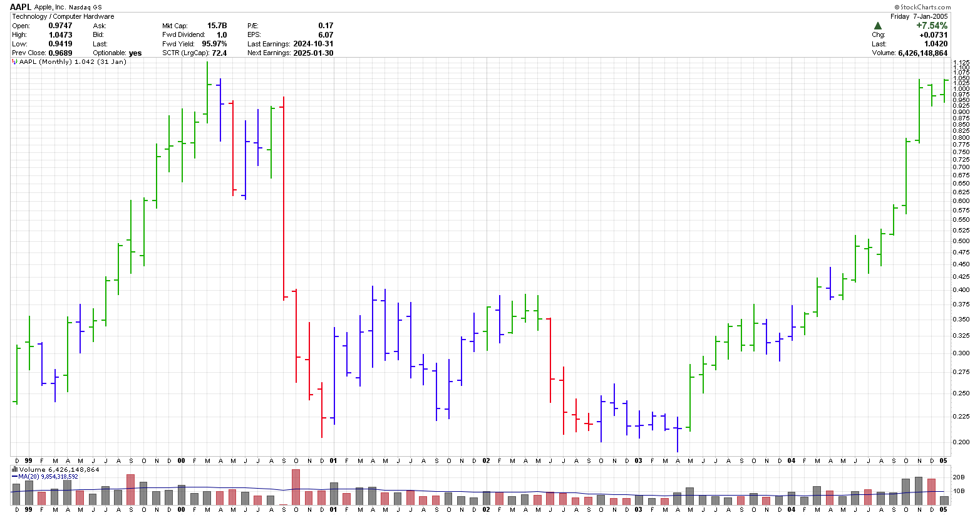Image resolution: width=980 pixels, height=515 pixels.
Task: Select the AAPL ticker symbol heading
Action: 21,7
